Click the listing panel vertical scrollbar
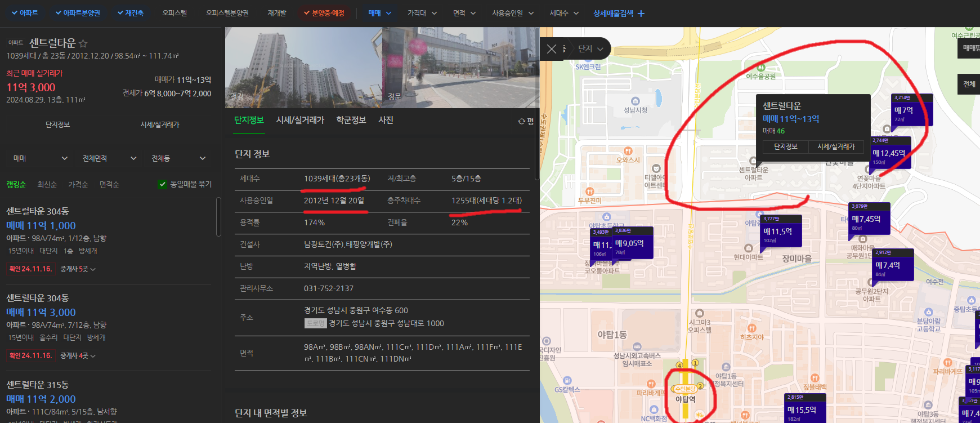 (218, 217)
